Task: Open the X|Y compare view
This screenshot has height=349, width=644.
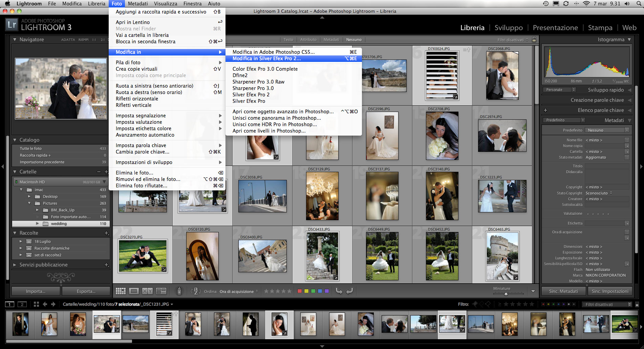Action: (147, 291)
